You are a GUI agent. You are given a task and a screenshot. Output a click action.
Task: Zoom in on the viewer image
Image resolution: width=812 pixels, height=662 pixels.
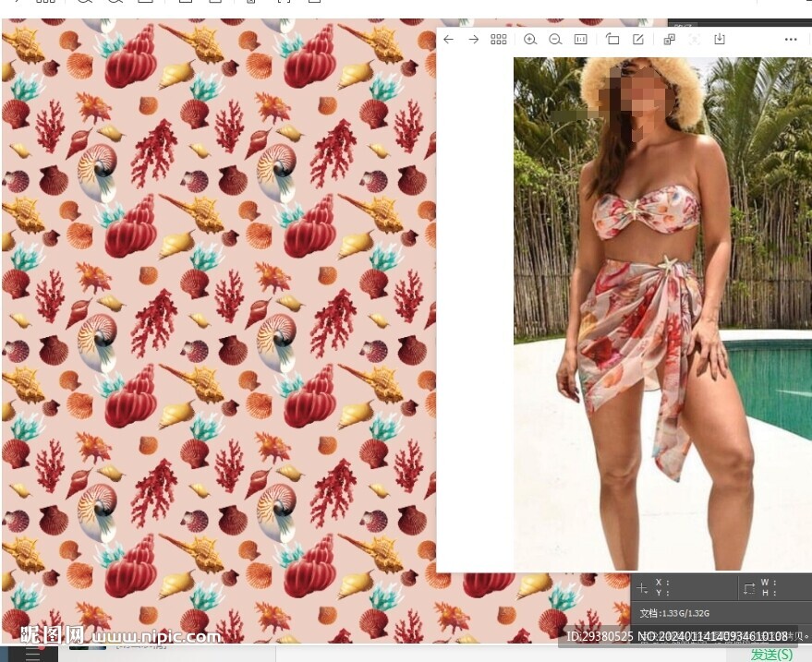coord(529,40)
